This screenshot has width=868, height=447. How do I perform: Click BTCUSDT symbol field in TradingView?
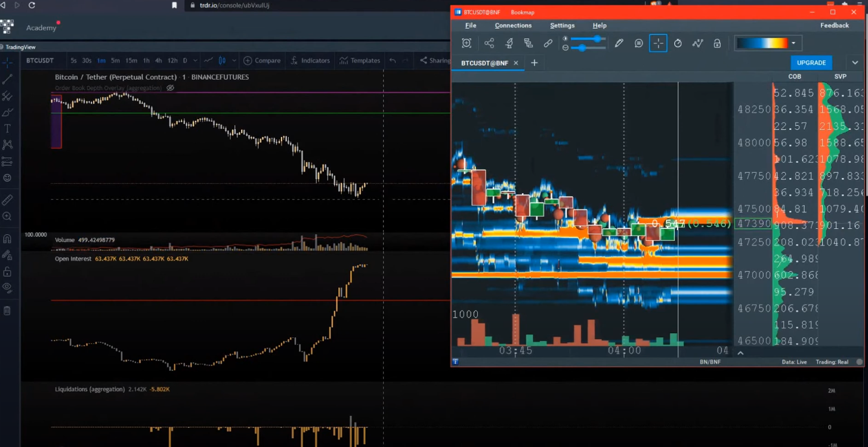coord(40,60)
